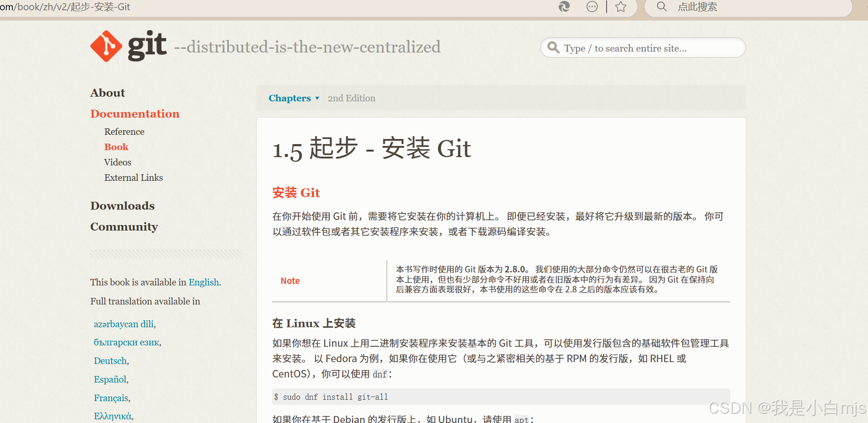Click the "2nd Edition" label
868x423 pixels.
coord(351,98)
